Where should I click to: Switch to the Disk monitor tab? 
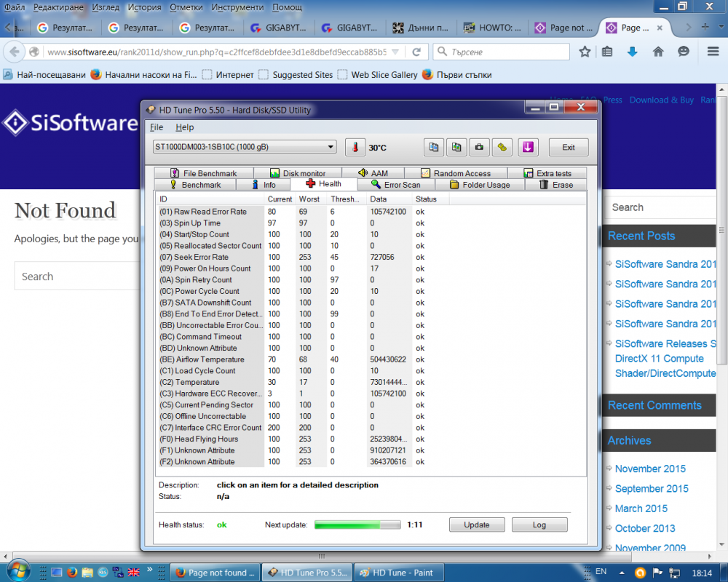[298, 173]
